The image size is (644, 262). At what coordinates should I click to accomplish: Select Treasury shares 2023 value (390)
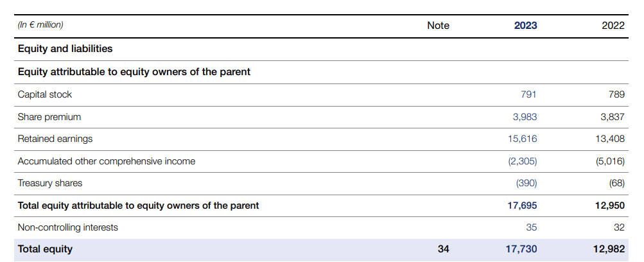point(527,183)
